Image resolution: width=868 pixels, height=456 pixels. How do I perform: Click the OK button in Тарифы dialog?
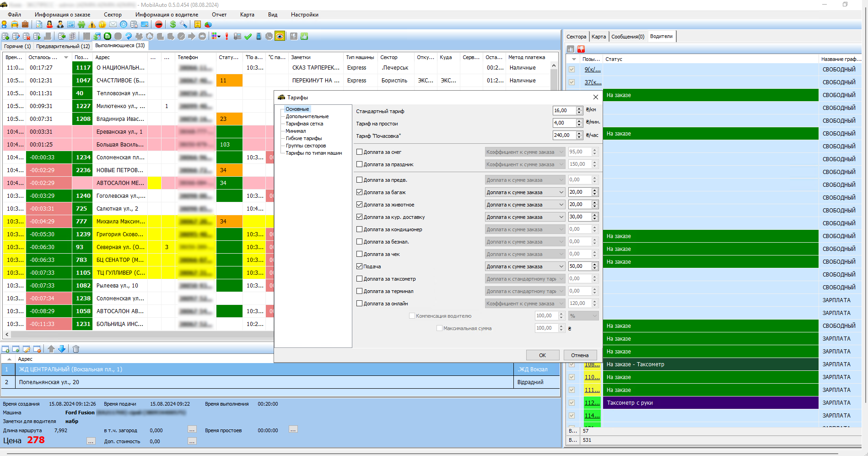coord(542,355)
